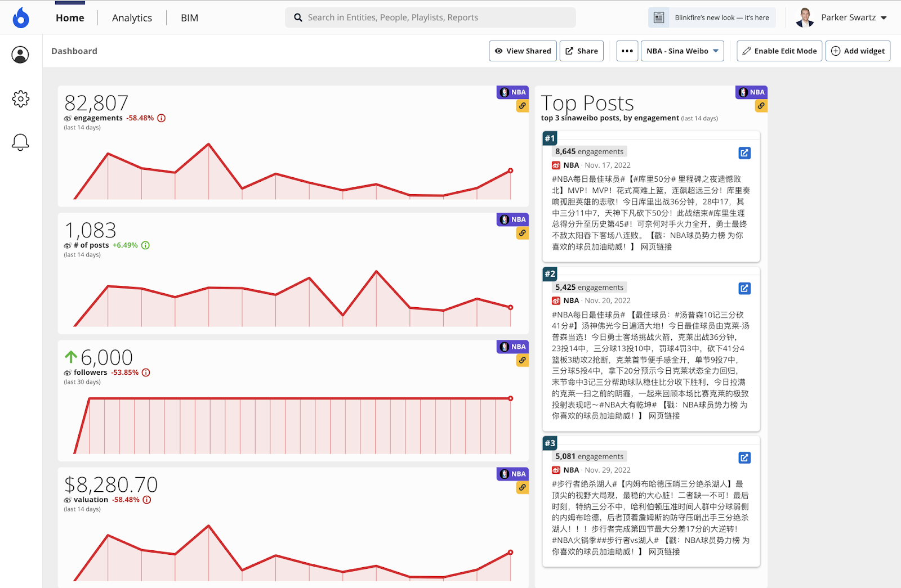Click the #3 rank badge
The width and height of the screenshot is (901, 588).
[x=550, y=443]
